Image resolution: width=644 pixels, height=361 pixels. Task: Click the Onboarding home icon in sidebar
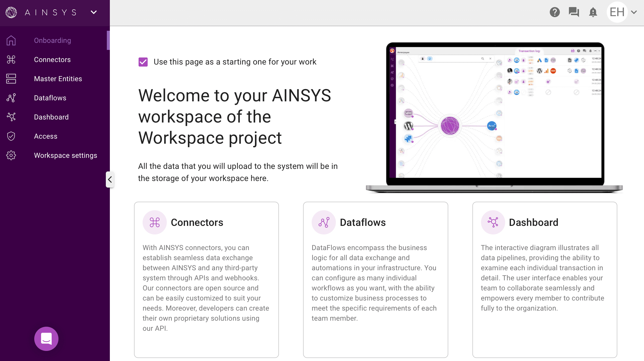click(x=11, y=40)
